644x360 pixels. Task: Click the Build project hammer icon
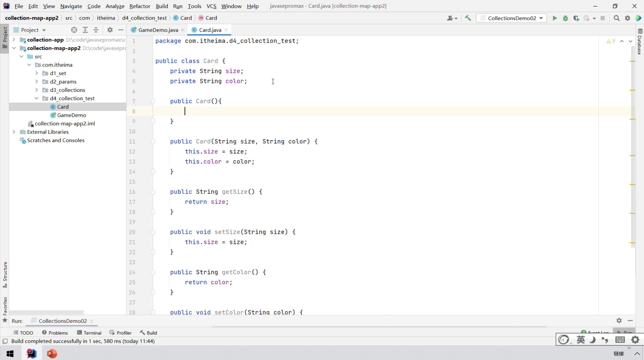point(468,18)
